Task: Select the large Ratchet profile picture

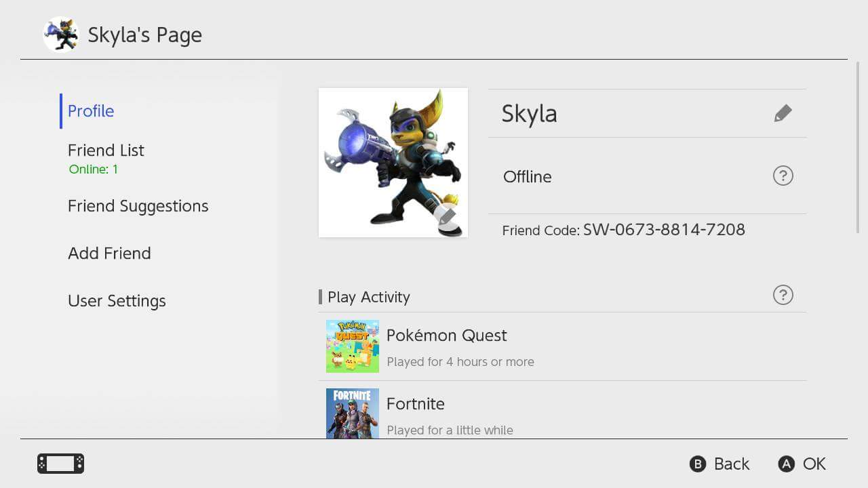Action: 393,163
